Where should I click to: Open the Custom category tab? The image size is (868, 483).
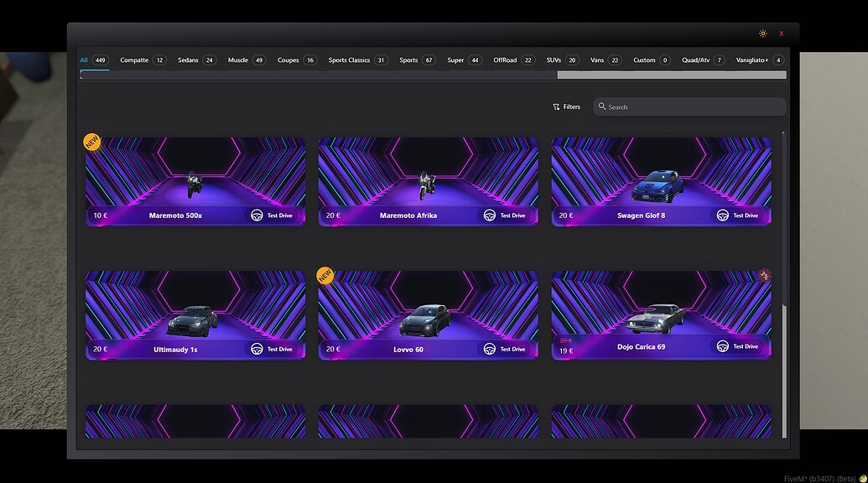pyautogui.click(x=652, y=60)
